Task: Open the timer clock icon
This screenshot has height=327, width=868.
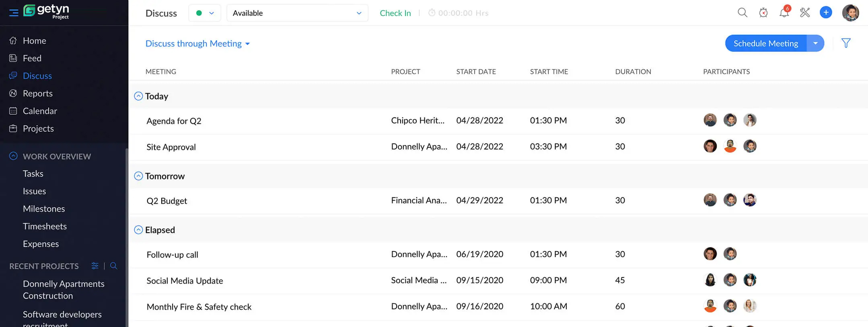Action: coord(763,13)
